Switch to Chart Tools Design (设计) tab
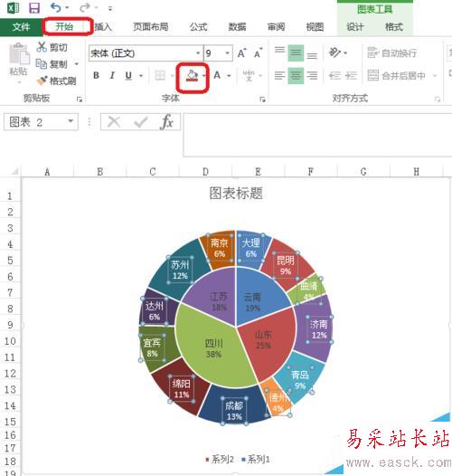 point(355,27)
